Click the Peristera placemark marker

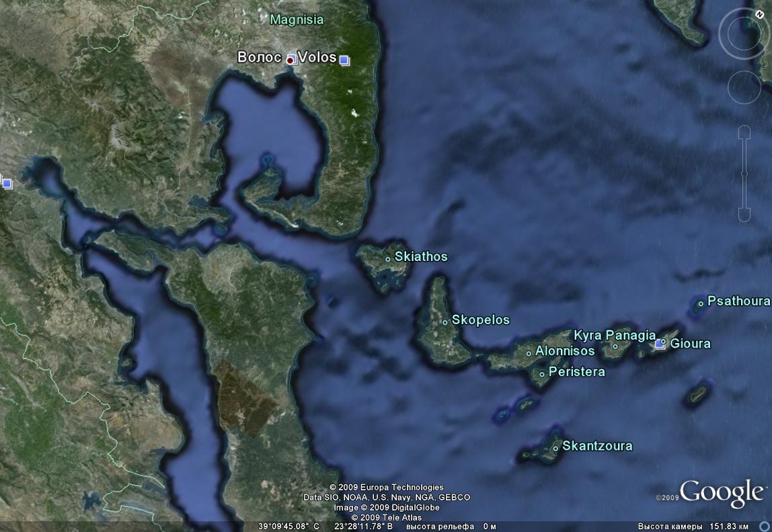pyautogui.click(x=542, y=373)
